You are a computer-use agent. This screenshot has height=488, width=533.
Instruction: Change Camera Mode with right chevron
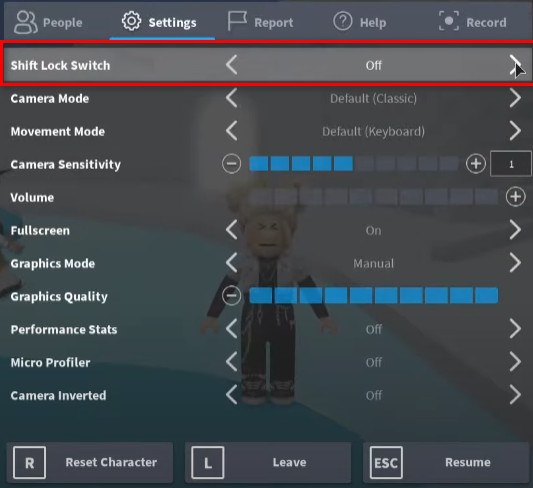[515, 98]
